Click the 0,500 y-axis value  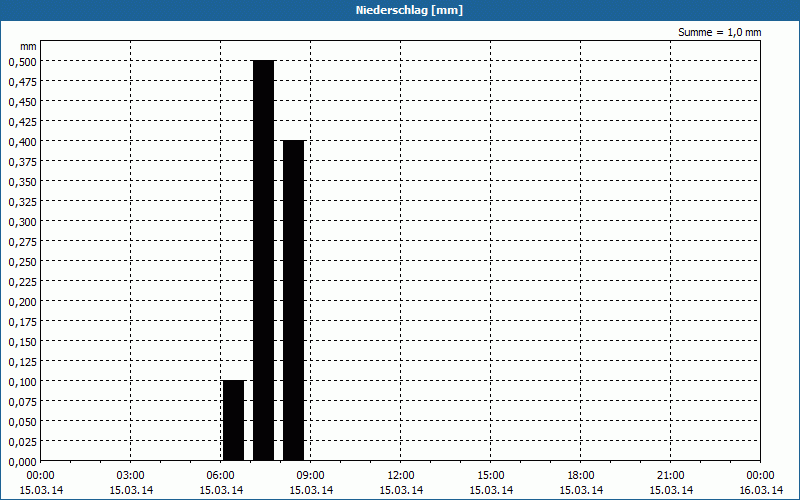[23, 61]
